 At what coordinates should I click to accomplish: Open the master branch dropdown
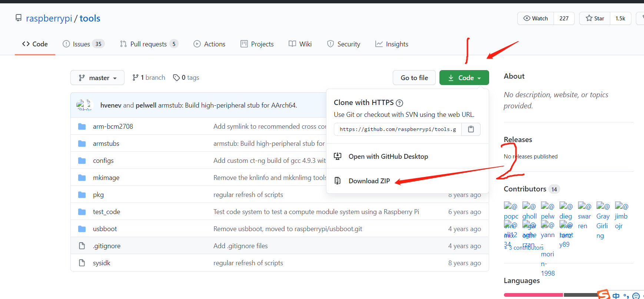(97, 78)
